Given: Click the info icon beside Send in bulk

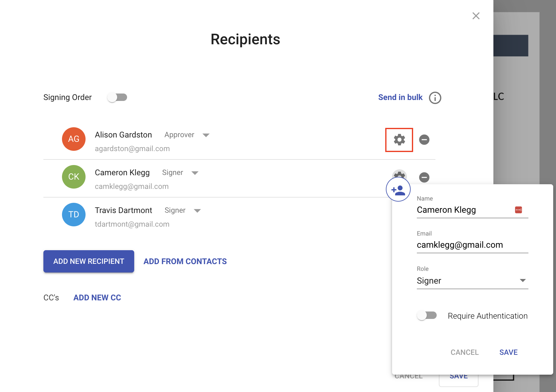Looking at the screenshot, I should [x=435, y=98].
